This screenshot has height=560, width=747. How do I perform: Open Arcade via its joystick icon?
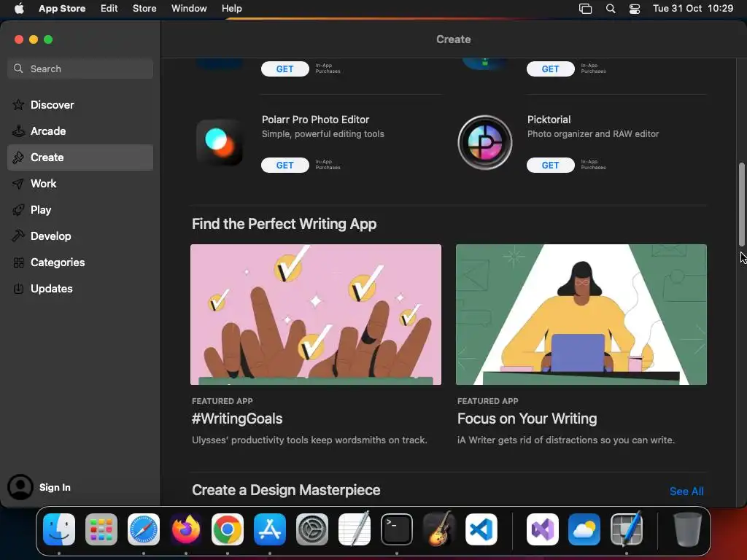(18, 131)
